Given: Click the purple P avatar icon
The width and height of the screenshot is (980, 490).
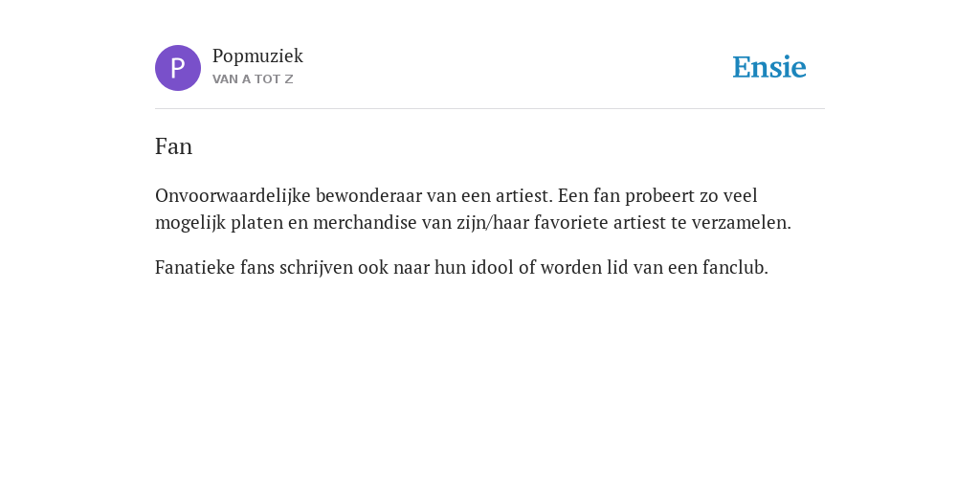Looking at the screenshot, I should click(x=178, y=68).
